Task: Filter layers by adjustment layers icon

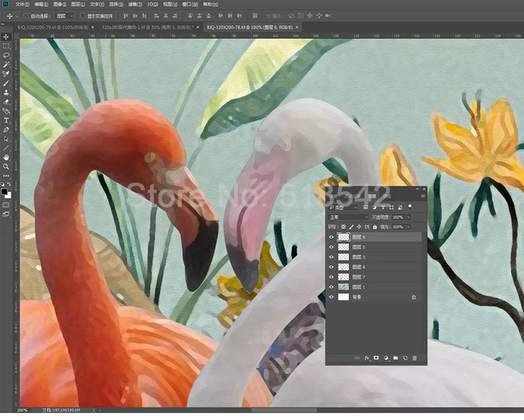Action: pyautogui.click(x=374, y=208)
